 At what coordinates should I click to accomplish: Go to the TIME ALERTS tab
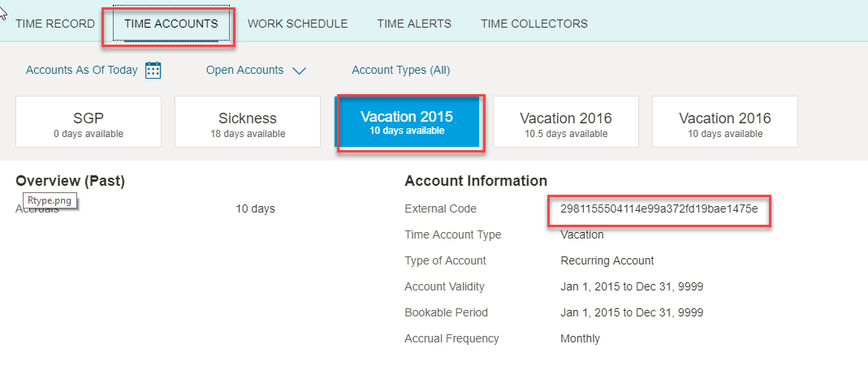click(x=414, y=24)
